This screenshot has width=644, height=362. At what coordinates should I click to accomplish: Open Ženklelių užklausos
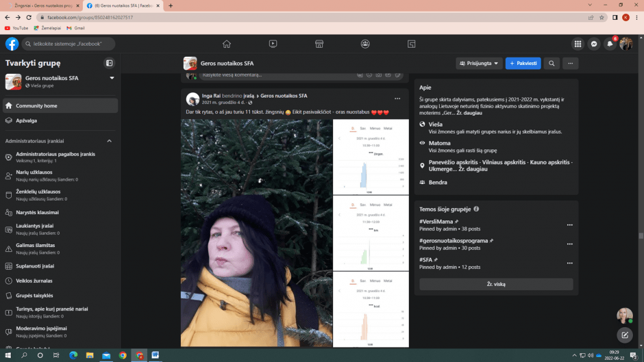click(x=60, y=195)
